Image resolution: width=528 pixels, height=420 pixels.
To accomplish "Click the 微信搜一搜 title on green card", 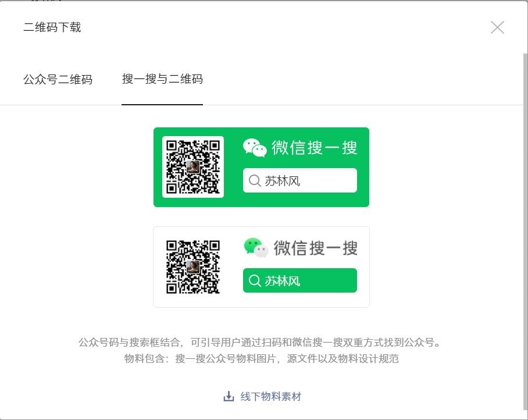I will [x=314, y=148].
